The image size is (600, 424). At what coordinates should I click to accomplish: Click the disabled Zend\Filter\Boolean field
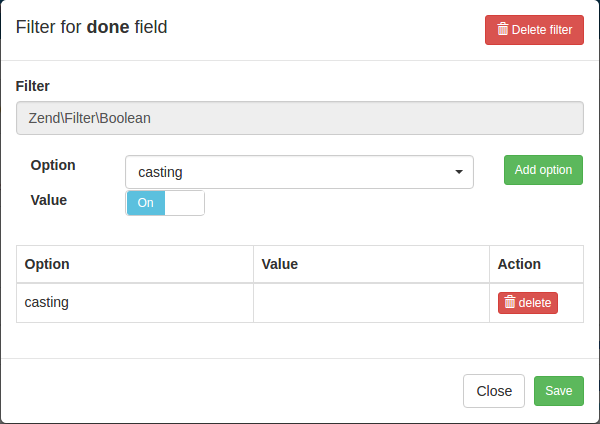pos(300,118)
